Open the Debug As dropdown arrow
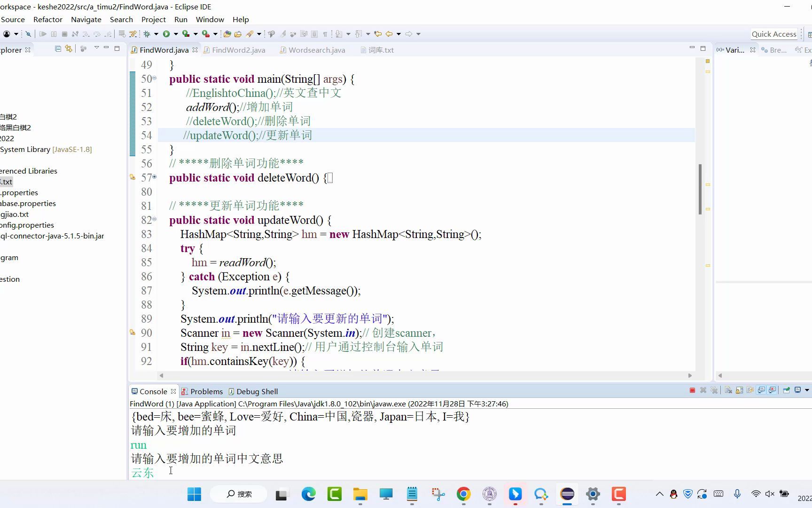Viewport: 812px width, 508px height. (156, 34)
